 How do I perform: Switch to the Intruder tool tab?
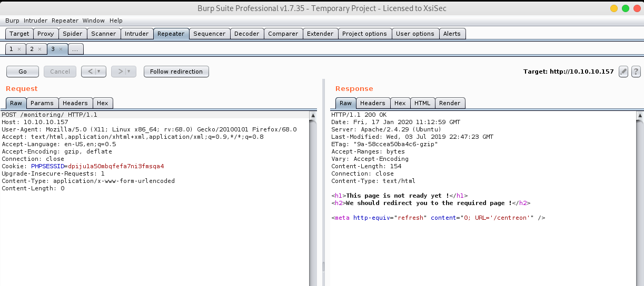point(137,34)
